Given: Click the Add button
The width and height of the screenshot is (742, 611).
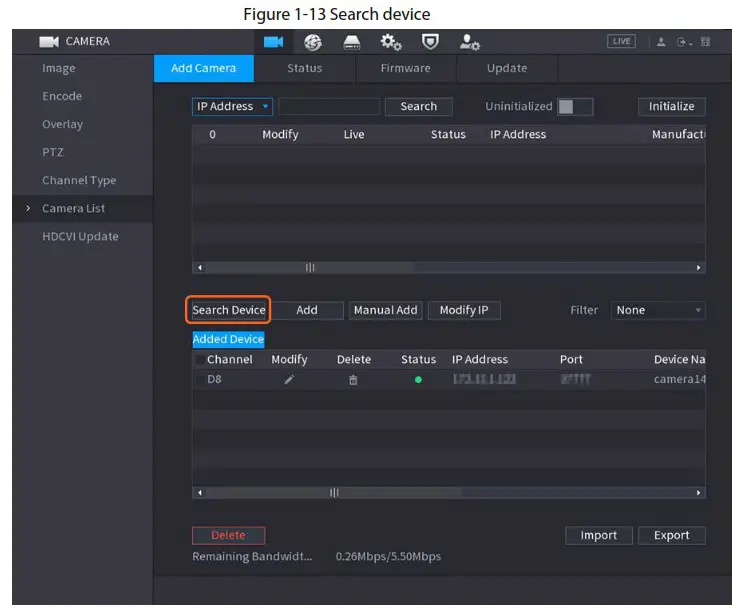Looking at the screenshot, I should pyautogui.click(x=307, y=310).
